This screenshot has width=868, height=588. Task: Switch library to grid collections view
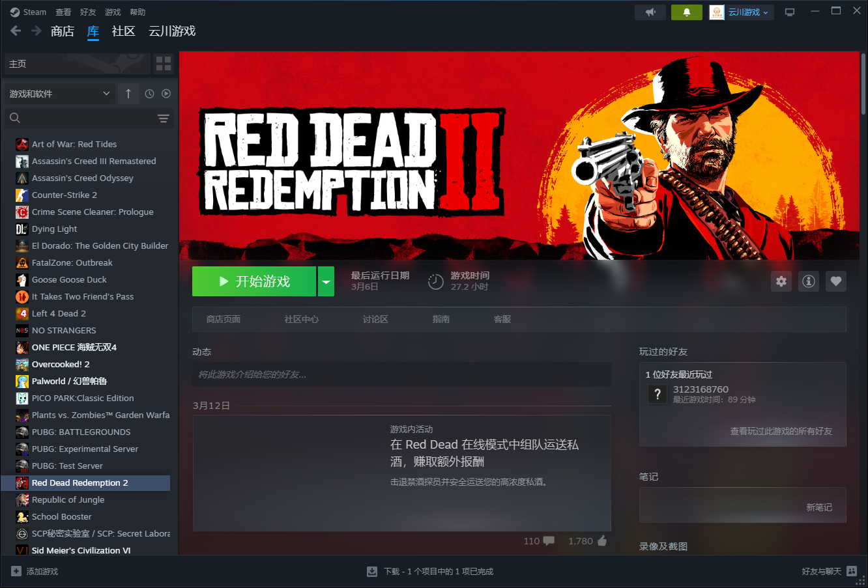click(164, 63)
